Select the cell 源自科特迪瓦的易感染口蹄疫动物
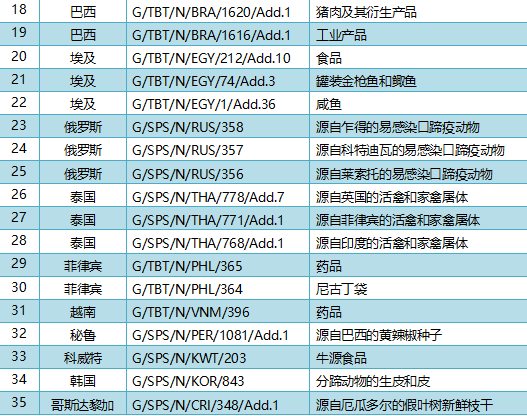 click(x=410, y=150)
